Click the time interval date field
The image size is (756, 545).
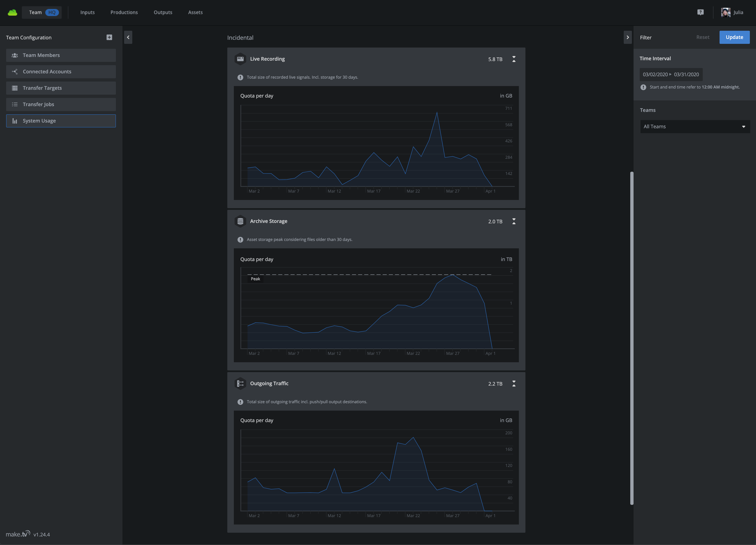(671, 74)
